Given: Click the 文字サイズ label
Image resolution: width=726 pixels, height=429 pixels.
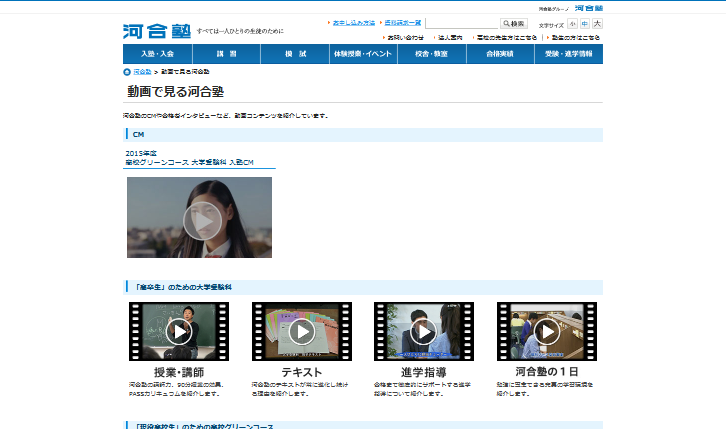Looking at the screenshot, I should point(551,25).
